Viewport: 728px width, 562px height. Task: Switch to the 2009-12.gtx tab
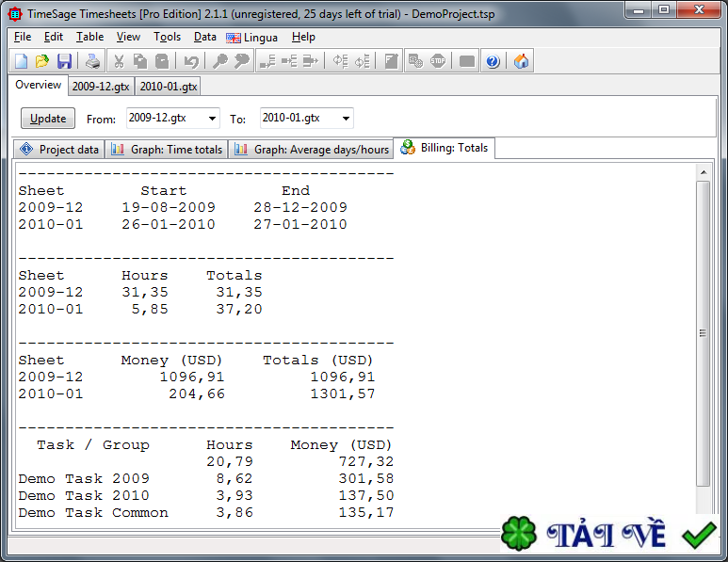click(101, 87)
